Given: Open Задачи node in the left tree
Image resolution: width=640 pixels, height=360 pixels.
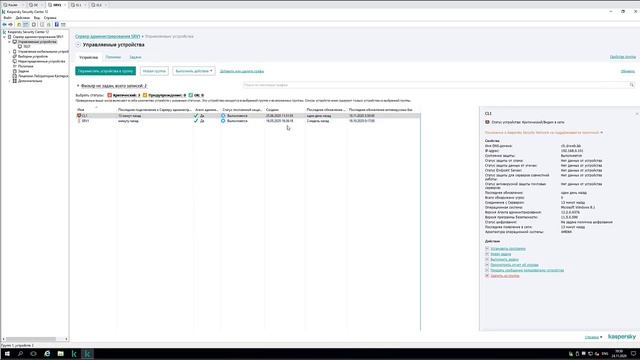Looking at the screenshot, I should pos(23,71).
